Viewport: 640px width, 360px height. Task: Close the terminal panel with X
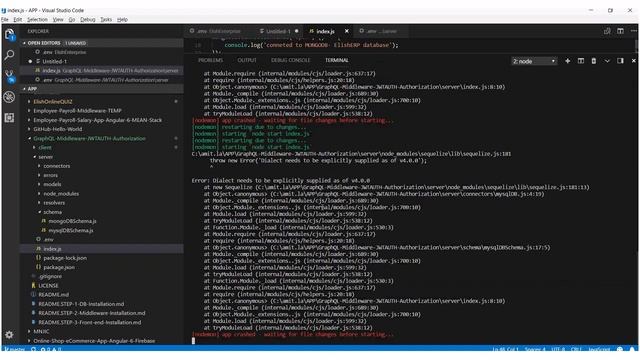point(633,61)
